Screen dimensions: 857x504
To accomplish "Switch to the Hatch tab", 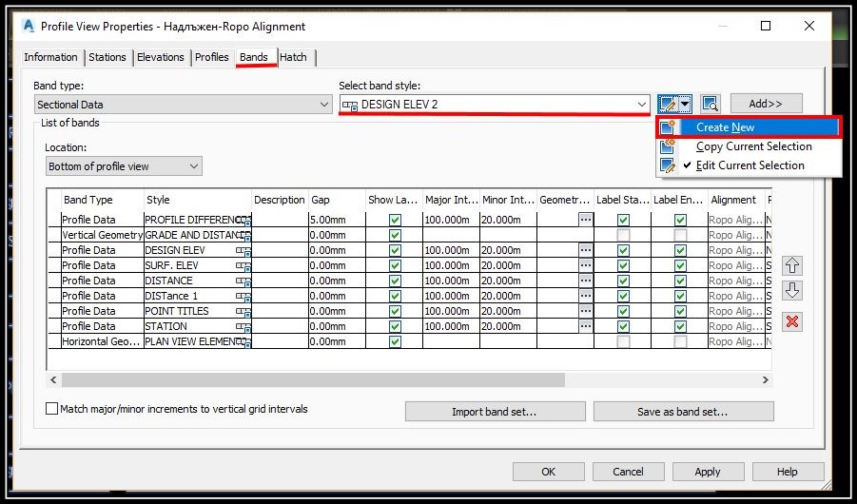I will click(294, 57).
